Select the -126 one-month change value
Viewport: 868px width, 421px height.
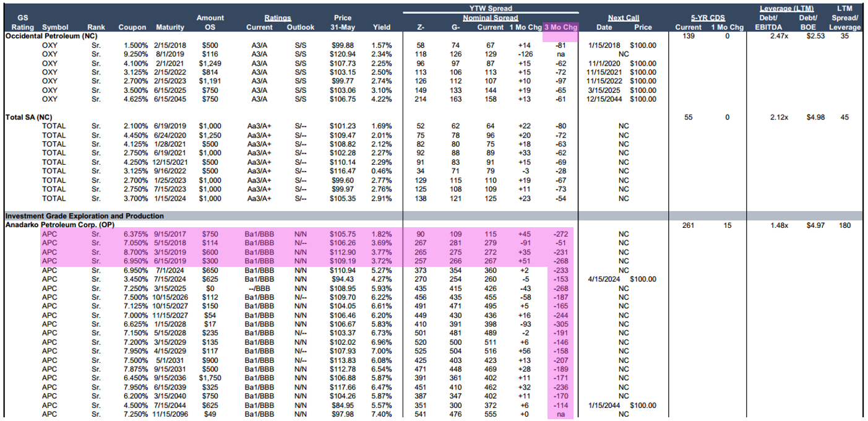523,54
